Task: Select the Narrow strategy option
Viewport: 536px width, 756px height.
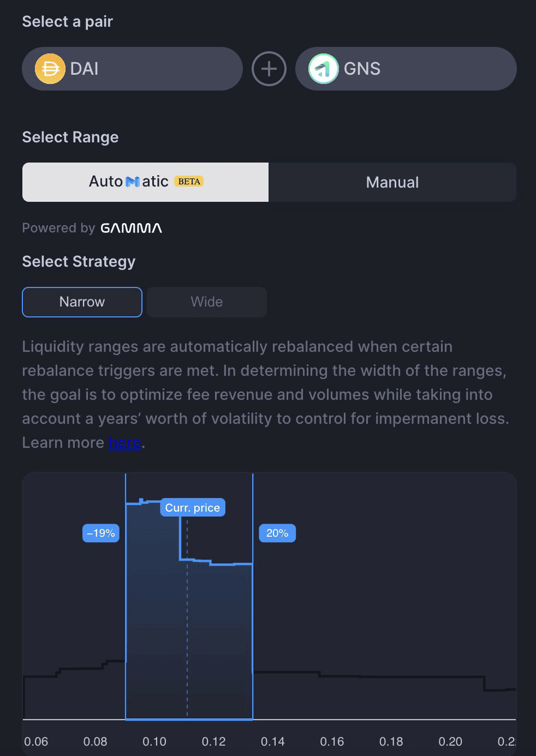Action: 82,302
